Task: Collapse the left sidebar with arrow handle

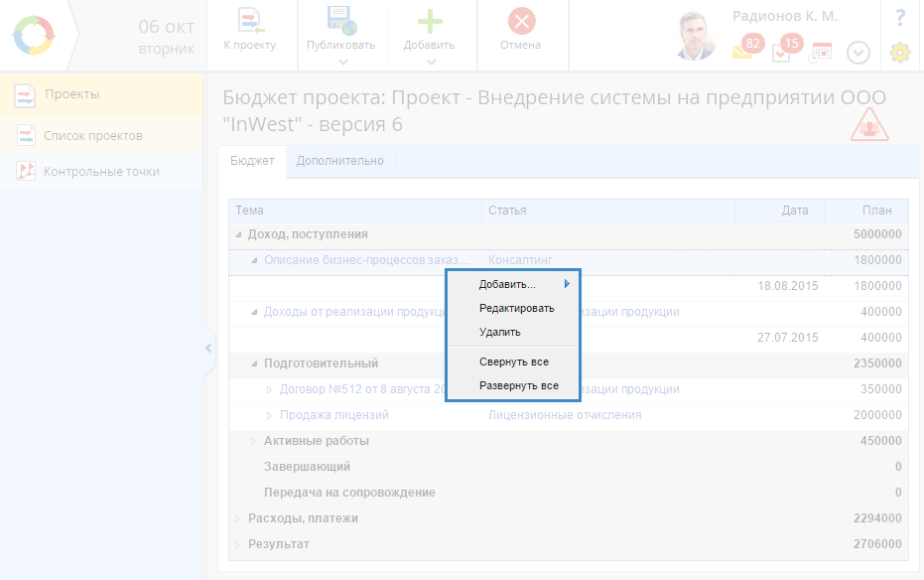Action: 207,348
